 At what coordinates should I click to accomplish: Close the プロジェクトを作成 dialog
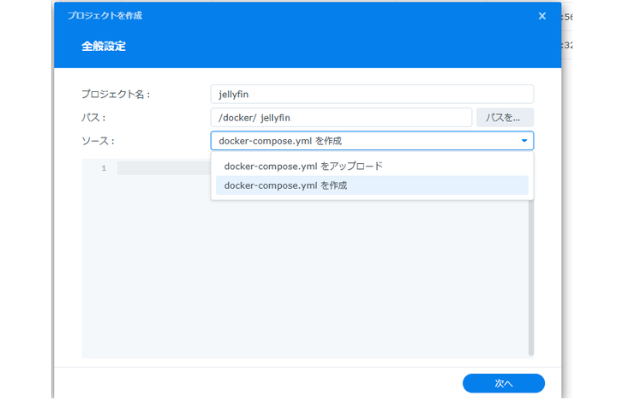coord(542,16)
